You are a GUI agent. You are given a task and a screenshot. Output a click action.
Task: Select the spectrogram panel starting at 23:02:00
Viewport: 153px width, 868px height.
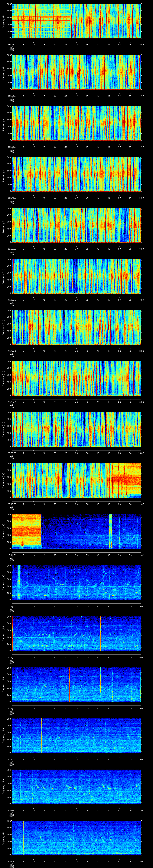click(x=77, y=72)
